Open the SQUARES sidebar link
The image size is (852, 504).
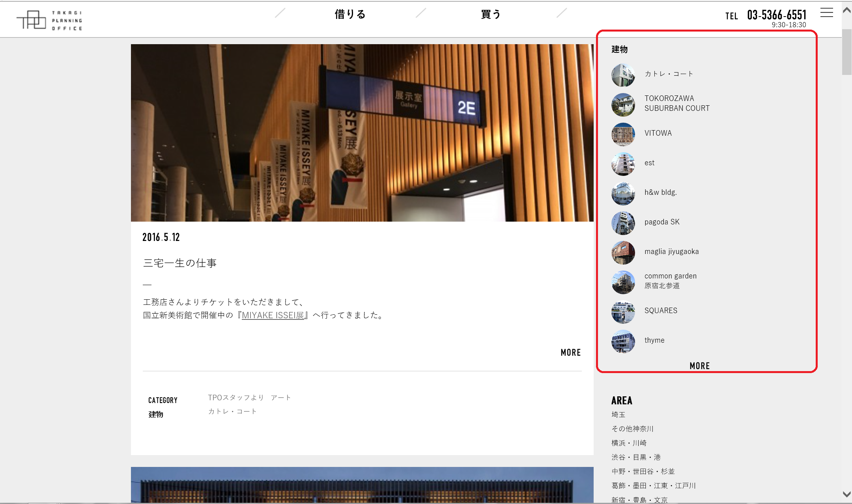(661, 310)
